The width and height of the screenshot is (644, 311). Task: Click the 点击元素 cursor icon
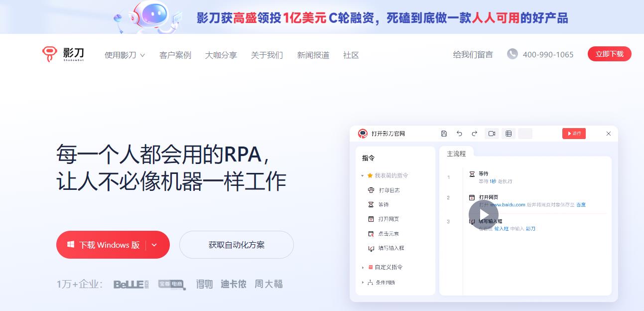371,233
